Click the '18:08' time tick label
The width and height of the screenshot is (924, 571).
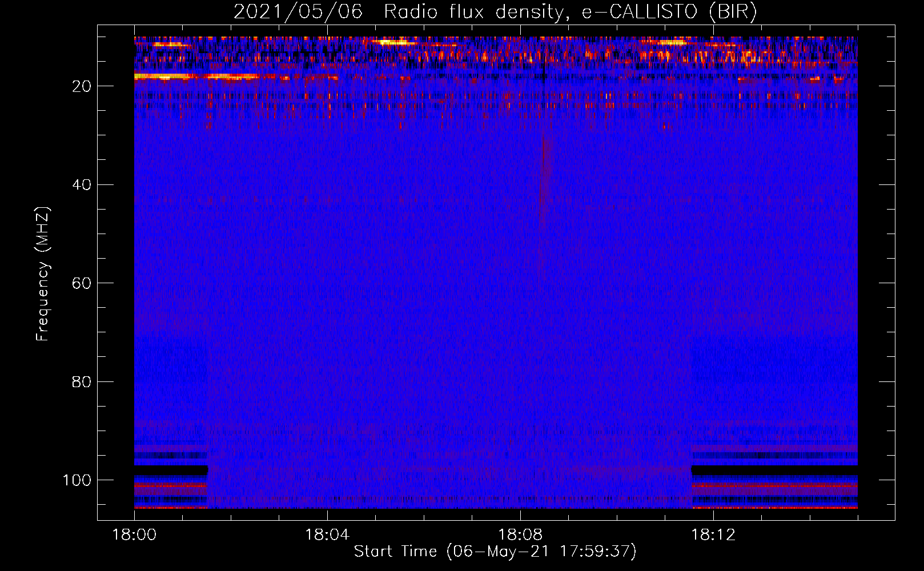(x=520, y=535)
